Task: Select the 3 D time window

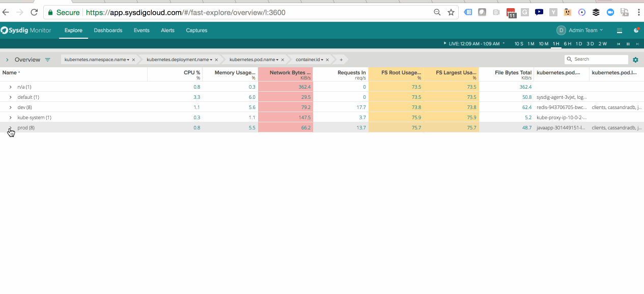Action: [x=590, y=44]
